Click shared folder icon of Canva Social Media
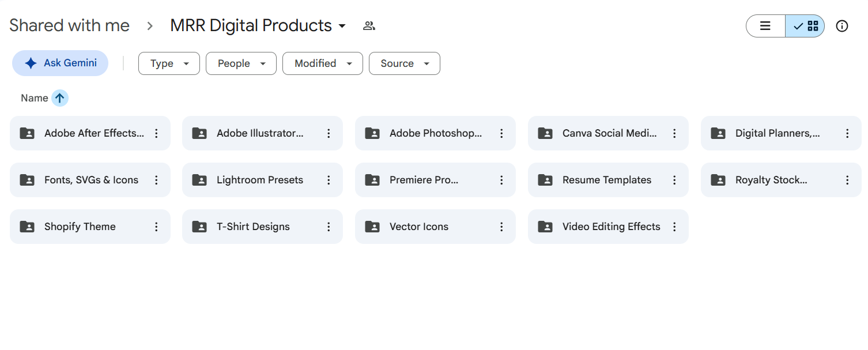The height and width of the screenshot is (350, 868). (x=545, y=133)
